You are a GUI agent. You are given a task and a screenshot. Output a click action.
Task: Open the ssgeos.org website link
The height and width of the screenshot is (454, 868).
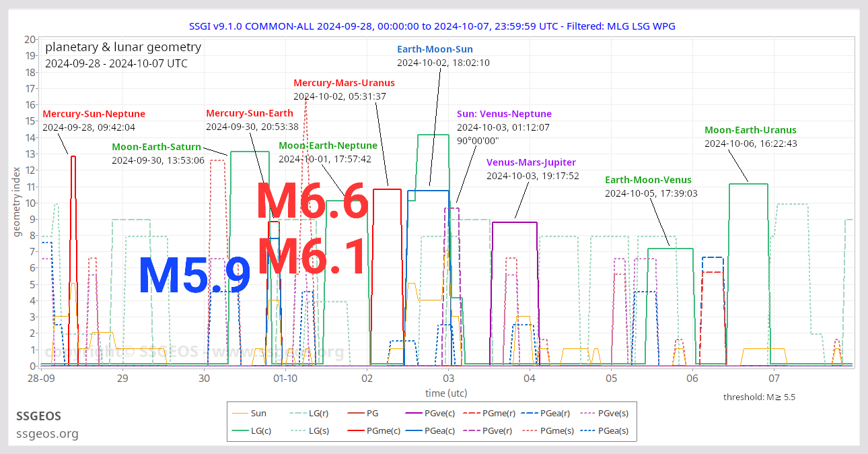(47, 434)
